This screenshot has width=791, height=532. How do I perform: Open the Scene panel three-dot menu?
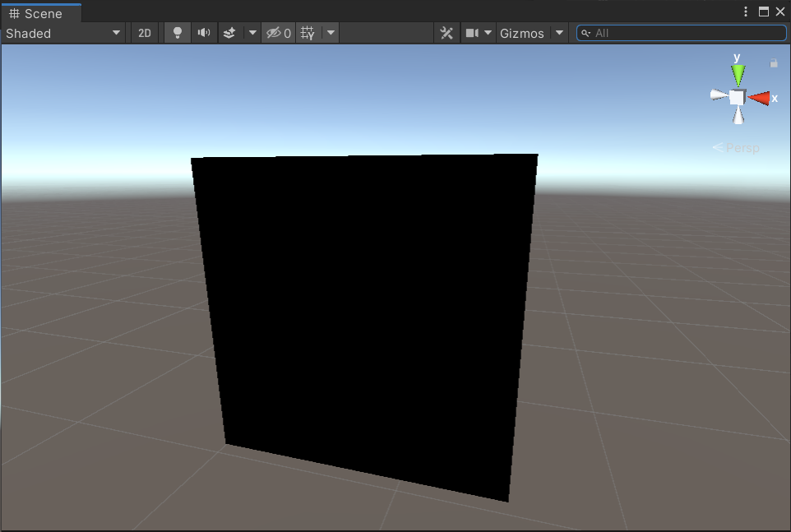[745, 12]
